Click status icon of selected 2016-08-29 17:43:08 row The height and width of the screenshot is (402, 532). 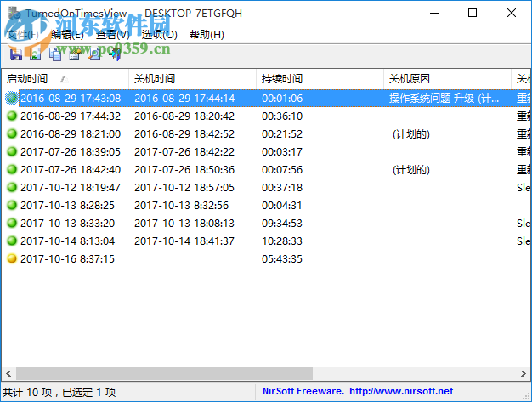click(x=12, y=98)
